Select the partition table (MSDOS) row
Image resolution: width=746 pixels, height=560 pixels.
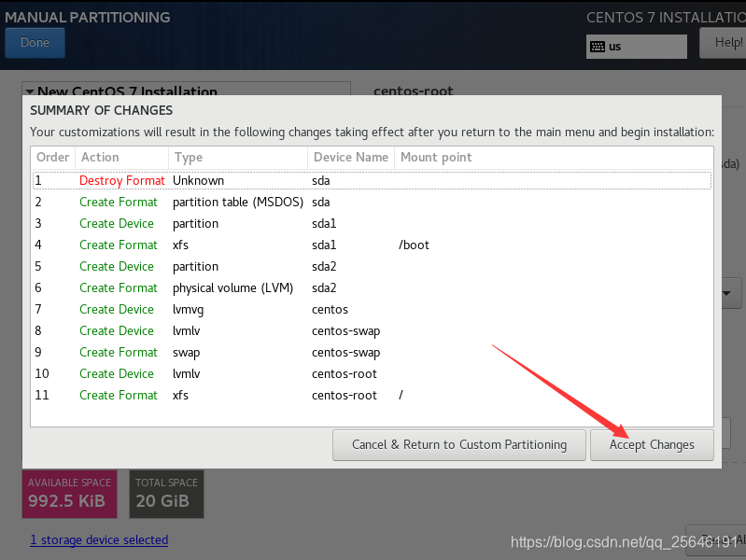[372, 203]
